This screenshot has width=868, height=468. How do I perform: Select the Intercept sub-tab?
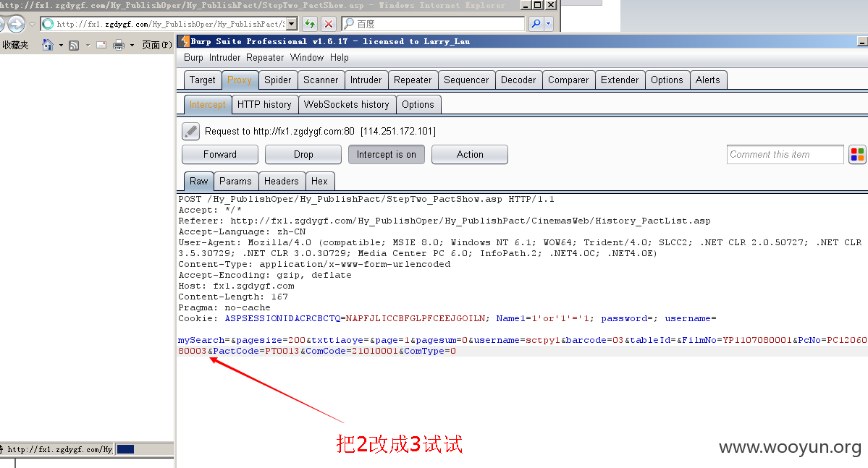[207, 105]
